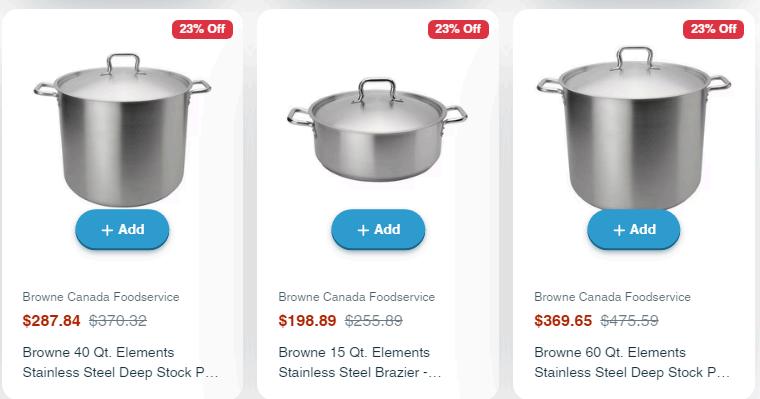Select Browne Canada Foodservice brand on brazier card
The width and height of the screenshot is (760, 399).
pyautogui.click(x=357, y=297)
